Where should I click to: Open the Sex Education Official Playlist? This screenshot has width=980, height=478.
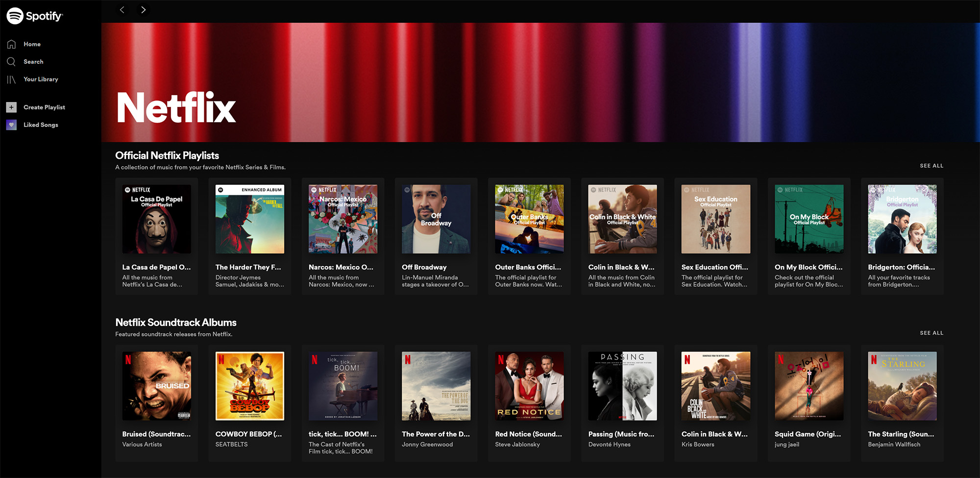tap(715, 219)
